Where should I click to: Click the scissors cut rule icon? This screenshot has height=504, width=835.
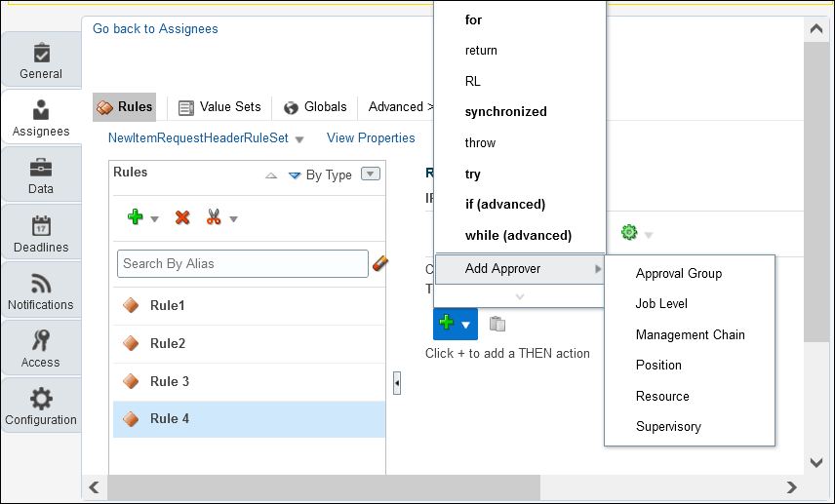point(214,217)
